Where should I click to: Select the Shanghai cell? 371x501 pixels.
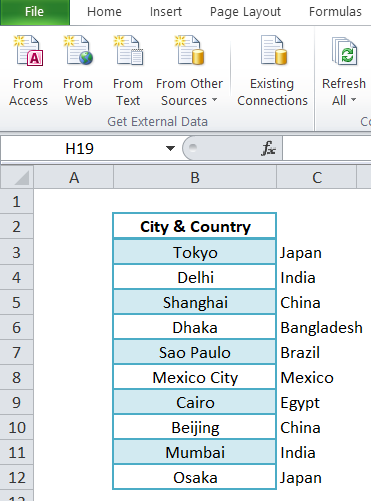(195, 302)
